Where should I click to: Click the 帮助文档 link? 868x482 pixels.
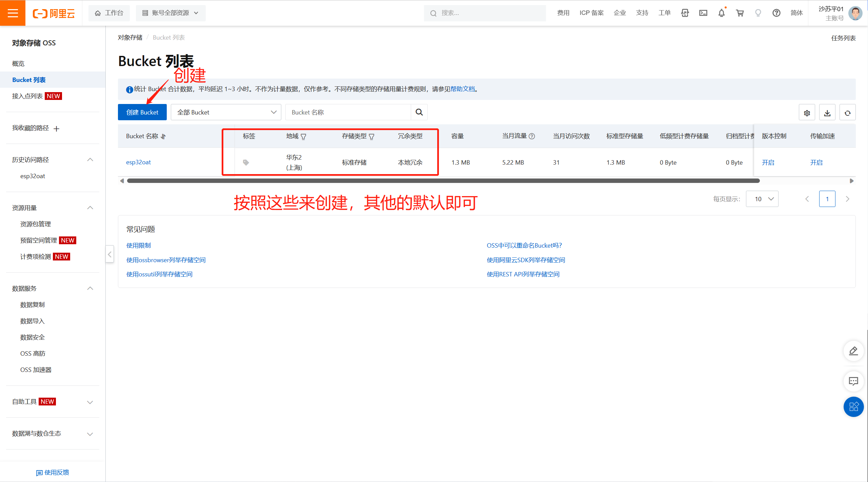point(463,89)
